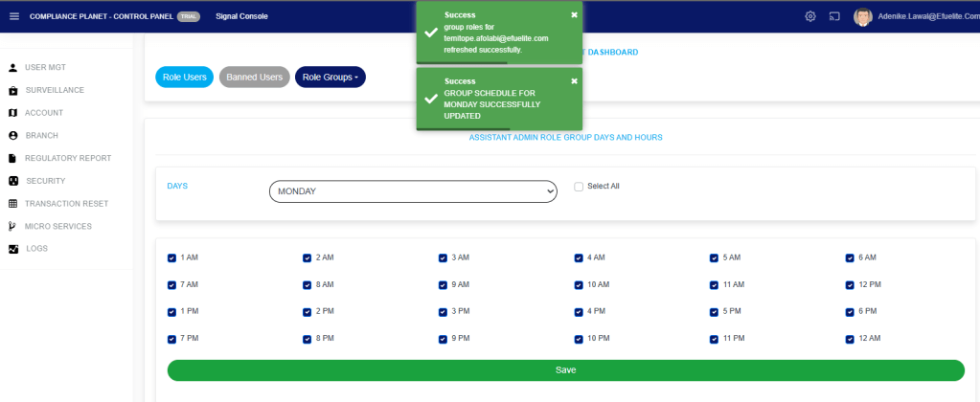Click the green Save button

565,369
